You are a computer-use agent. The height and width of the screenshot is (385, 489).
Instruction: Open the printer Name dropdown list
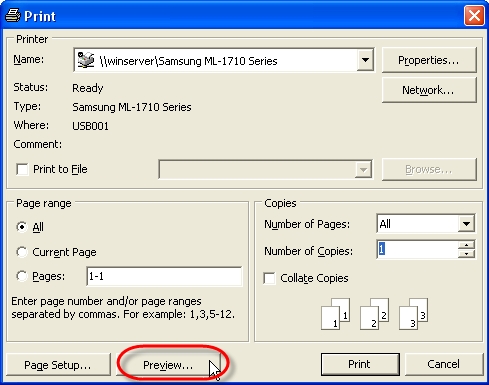(x=365, y=60)
